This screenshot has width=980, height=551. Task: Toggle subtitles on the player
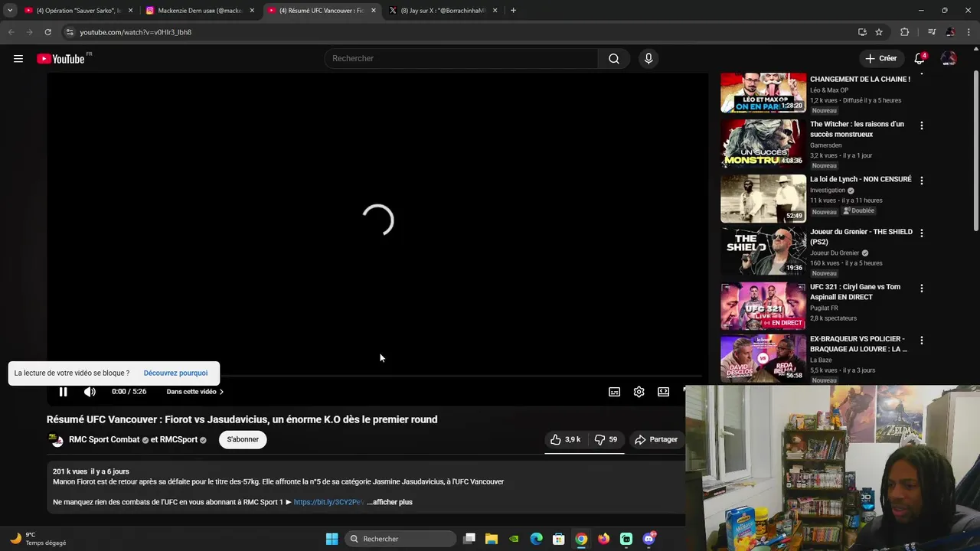[614, 392]
